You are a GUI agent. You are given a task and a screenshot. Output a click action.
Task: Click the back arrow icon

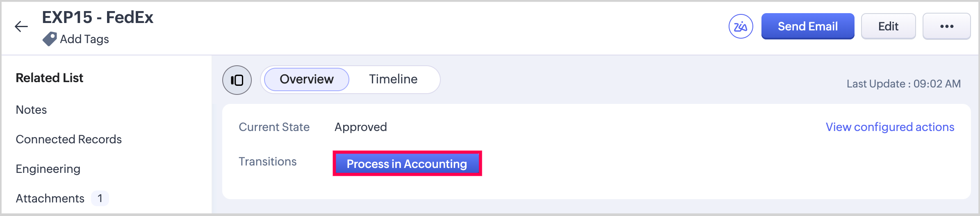click(x=21, y=27)
